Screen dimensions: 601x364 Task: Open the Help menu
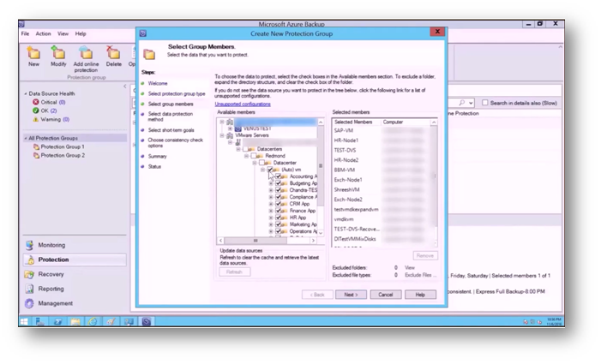[x=81, y=33]
